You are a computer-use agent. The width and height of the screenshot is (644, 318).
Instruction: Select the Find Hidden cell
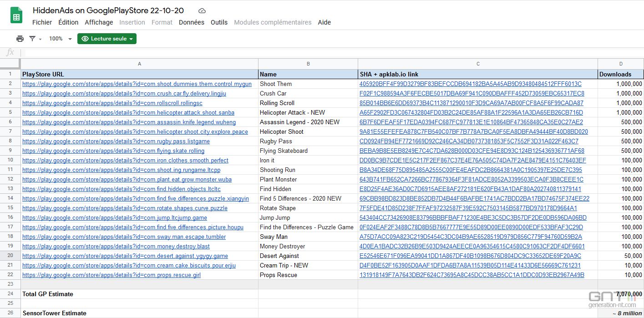[308, 189]
